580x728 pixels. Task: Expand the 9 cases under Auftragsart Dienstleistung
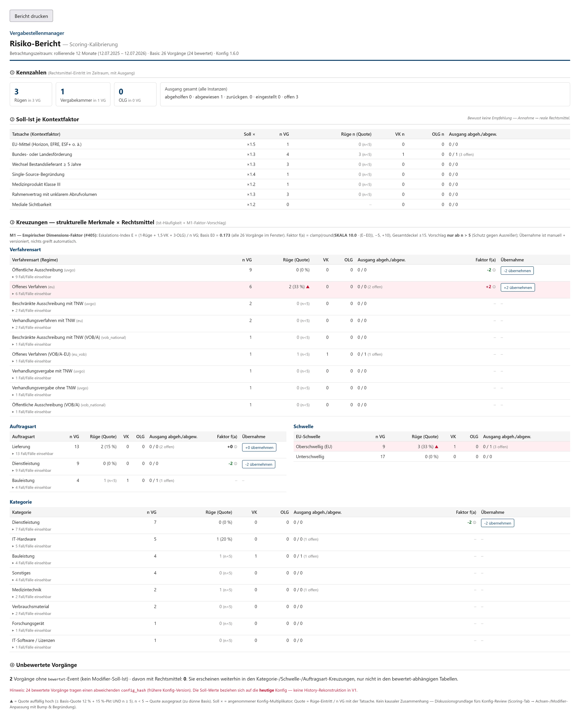click(x=32, y=471)
